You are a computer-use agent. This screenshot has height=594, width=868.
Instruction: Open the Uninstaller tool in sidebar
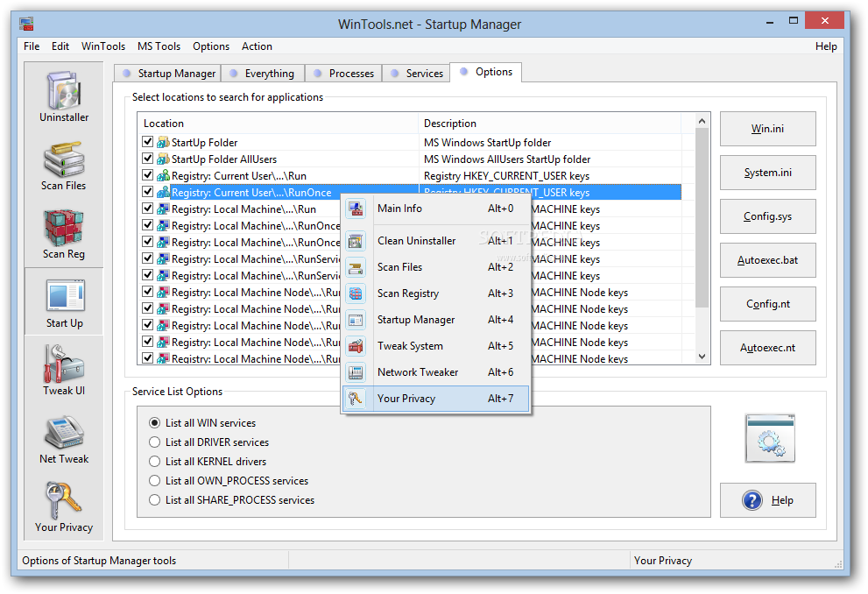[x=64, y=96]
